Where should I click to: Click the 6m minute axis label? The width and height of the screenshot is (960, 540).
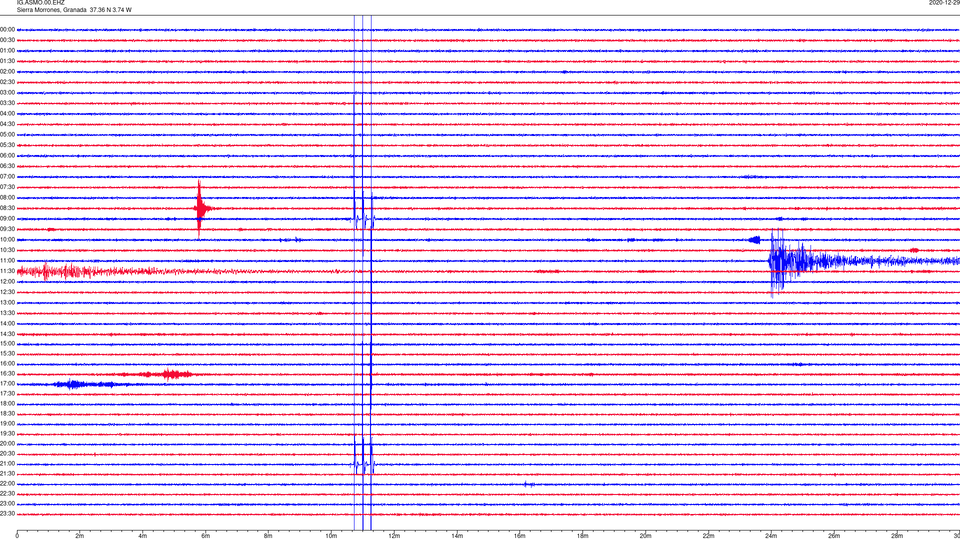[206, 536]
